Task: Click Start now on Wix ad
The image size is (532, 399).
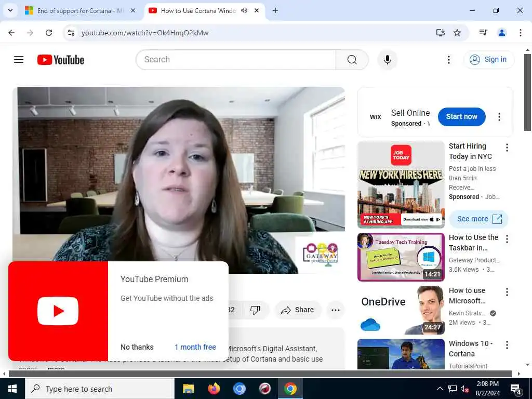Action: 461,117
